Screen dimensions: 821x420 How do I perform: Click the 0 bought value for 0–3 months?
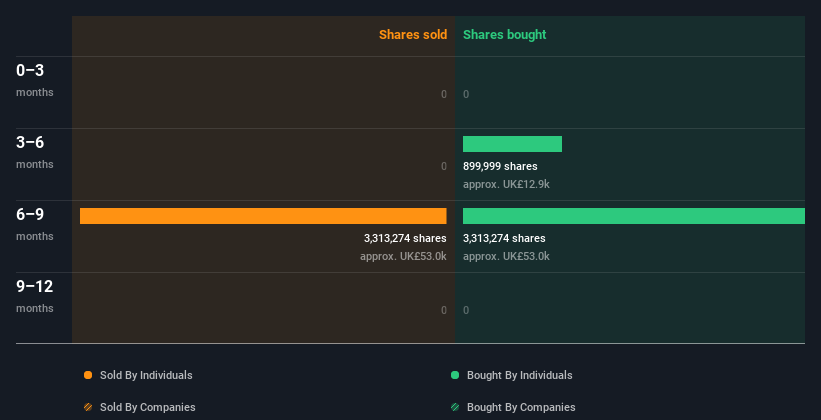click(x=466, y=94)
